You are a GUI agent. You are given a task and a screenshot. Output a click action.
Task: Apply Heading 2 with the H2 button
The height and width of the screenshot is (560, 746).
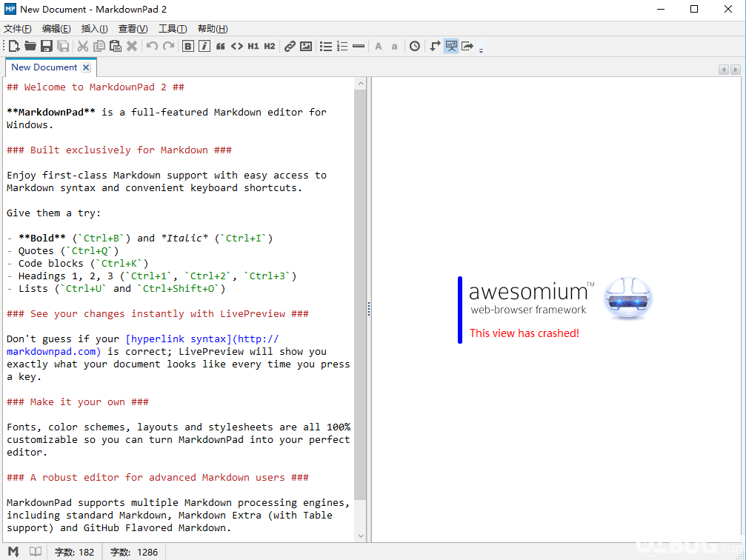[269, 46]
